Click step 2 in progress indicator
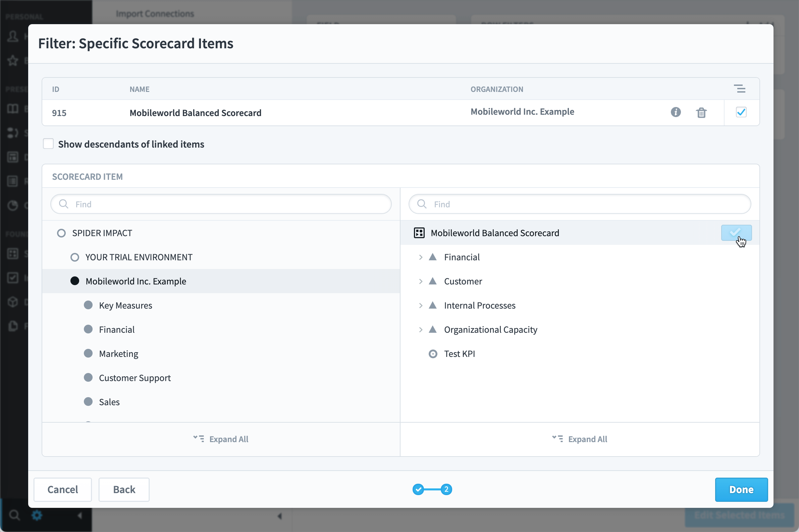This screenshot has width=799, height=532. pos(446,489)
